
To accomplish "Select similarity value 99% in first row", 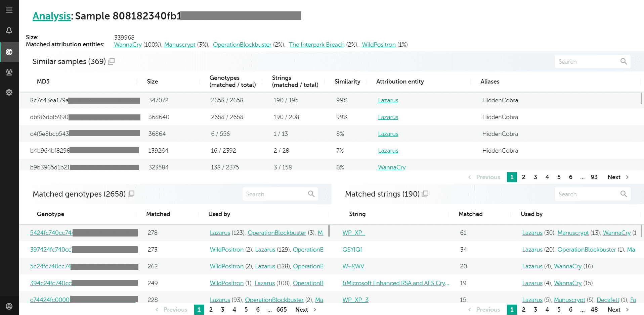I will tap(342, 100).
